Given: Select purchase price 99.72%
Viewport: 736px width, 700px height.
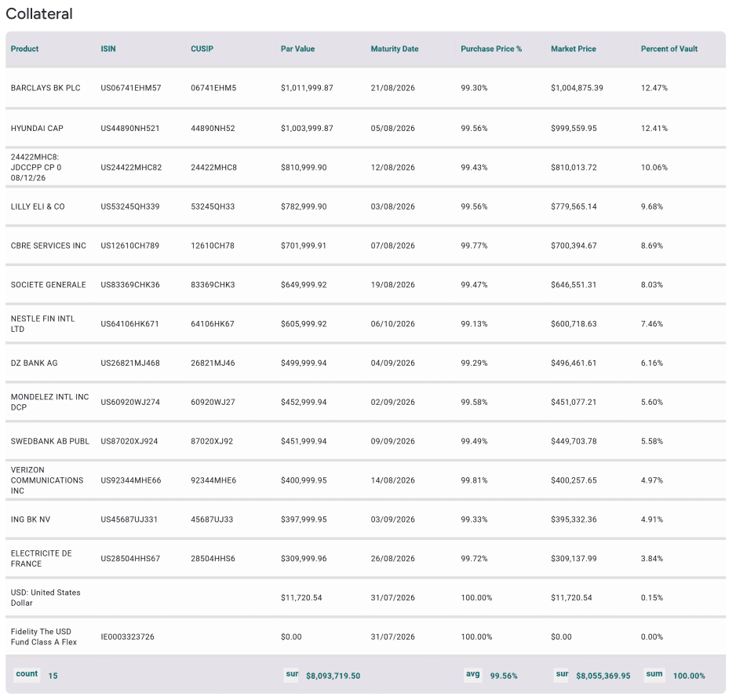Looking at the screenshot, I should coord(474,559).
